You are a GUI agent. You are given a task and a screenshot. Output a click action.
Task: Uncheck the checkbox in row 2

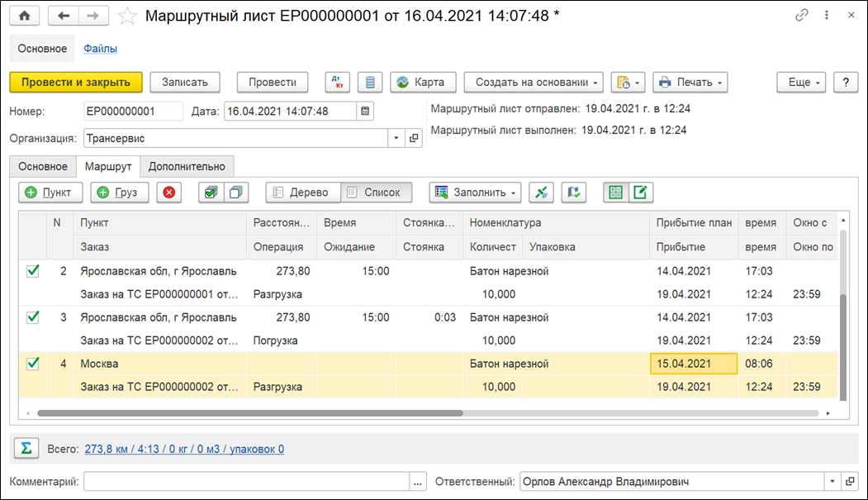point(33,271)
